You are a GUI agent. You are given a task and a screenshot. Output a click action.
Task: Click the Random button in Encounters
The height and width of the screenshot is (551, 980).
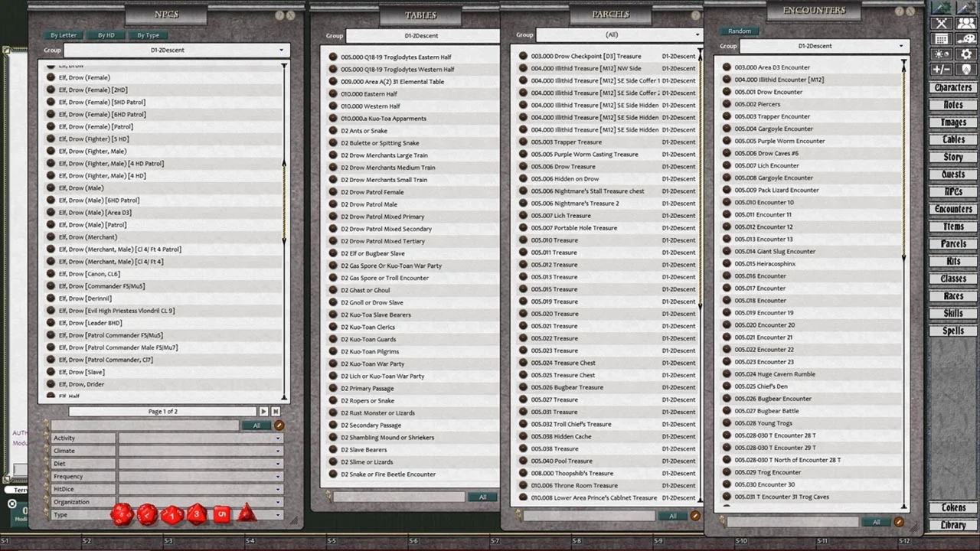coord(739,31)
